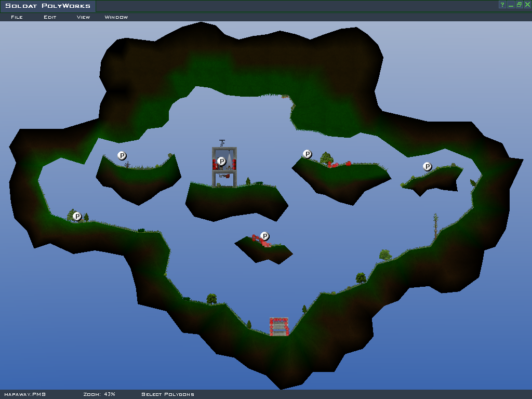This screenshot has width=532, height=399.
Task: Click the mapaway.PMS file name in status bar
Action: pyautogui.click(x=25, y=394)
